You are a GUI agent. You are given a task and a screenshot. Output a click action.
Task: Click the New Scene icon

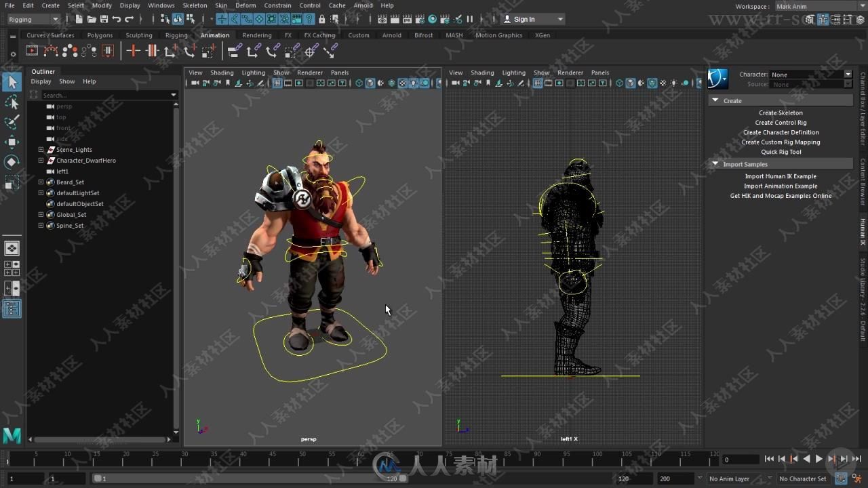pyautogui.click(x=79, y=19)
